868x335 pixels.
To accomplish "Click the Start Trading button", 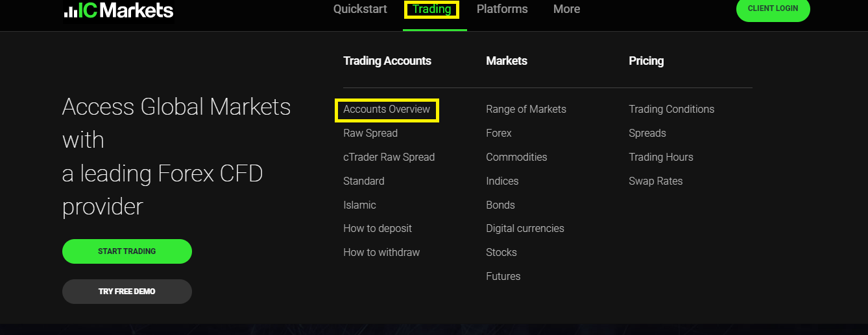I will (127, 251).
